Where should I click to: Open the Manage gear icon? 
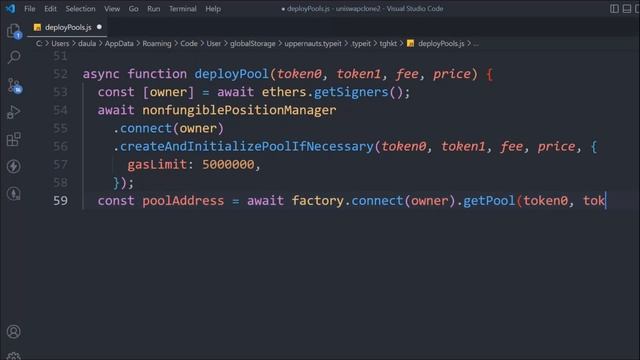(13, 356)
